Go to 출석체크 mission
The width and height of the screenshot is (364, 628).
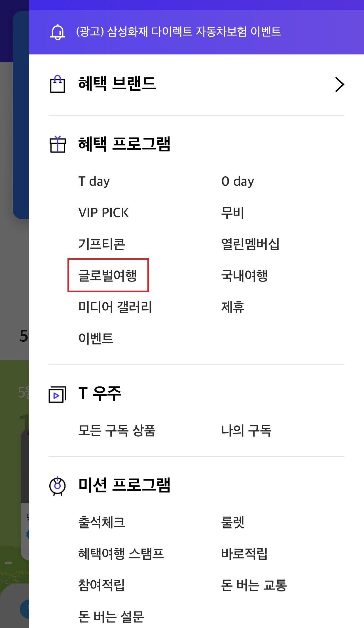point(101,522)
